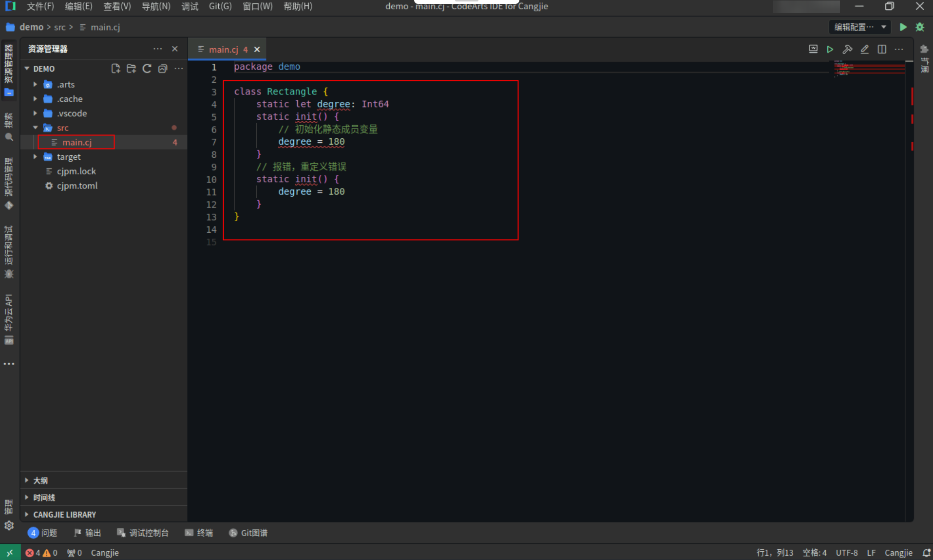The width and height of the screenshot is (933, 560).
Task: Run the current file from the editor toolbar
Action: [830, 49]
